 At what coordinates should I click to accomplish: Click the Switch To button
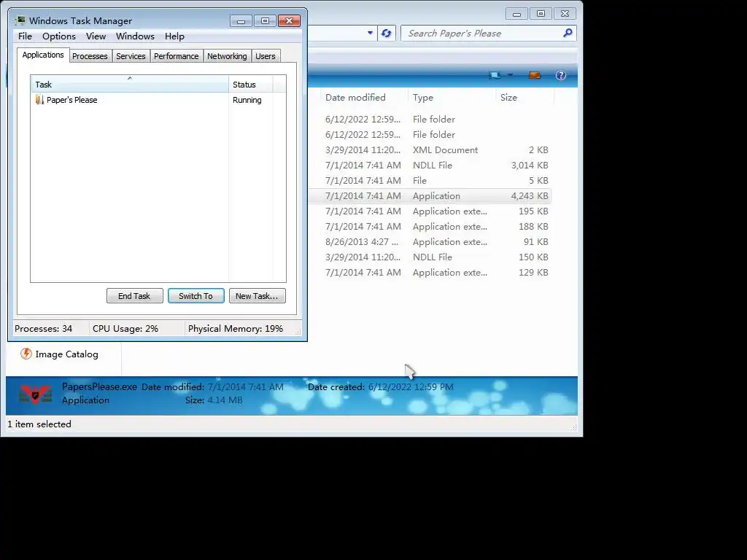tap(196, 296)
